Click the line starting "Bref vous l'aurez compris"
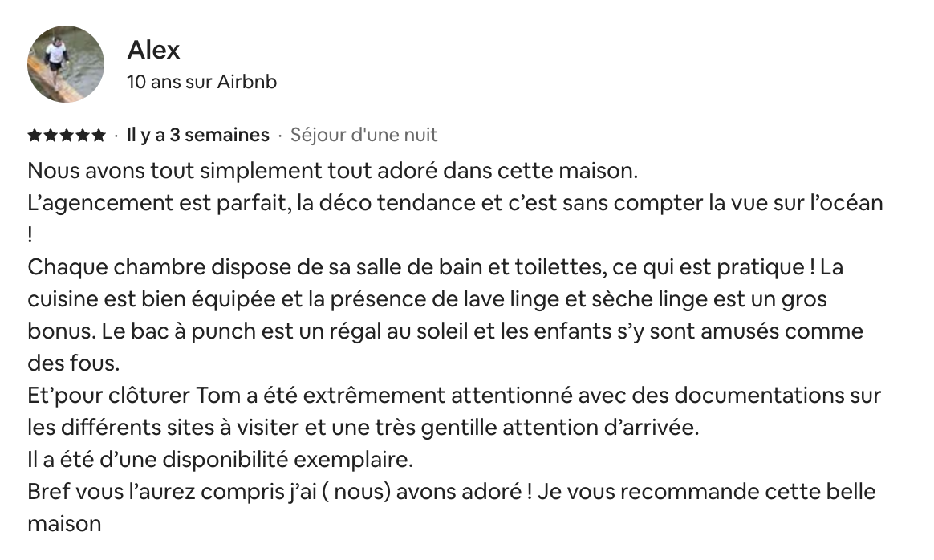Screen dimensions: 934x560 pyautogui.click(x=451, y=492)
